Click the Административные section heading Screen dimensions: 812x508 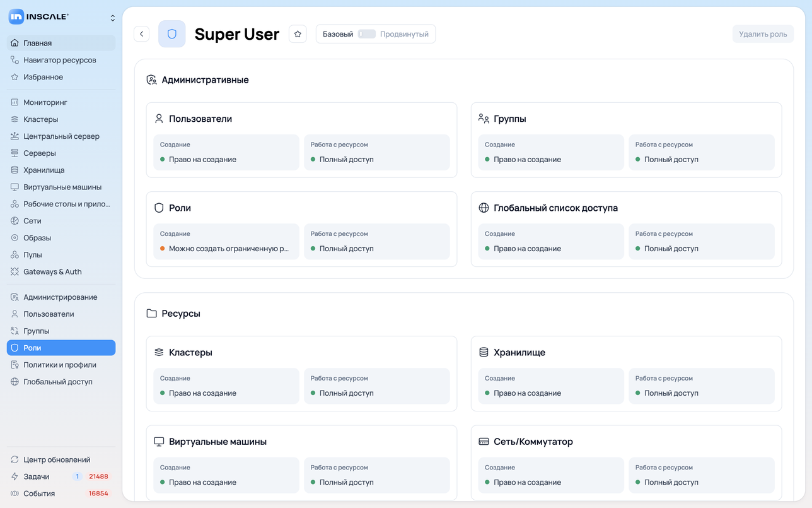click(x=205, y=80)
